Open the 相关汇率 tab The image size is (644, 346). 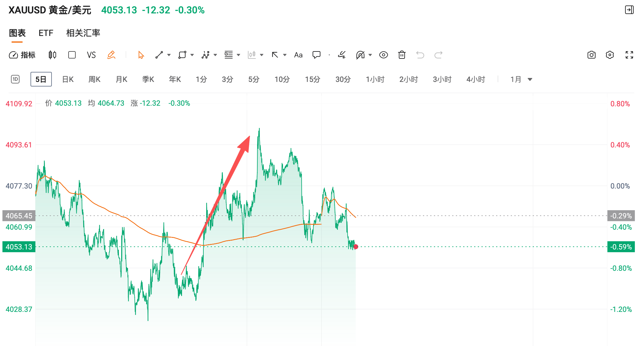83,33
